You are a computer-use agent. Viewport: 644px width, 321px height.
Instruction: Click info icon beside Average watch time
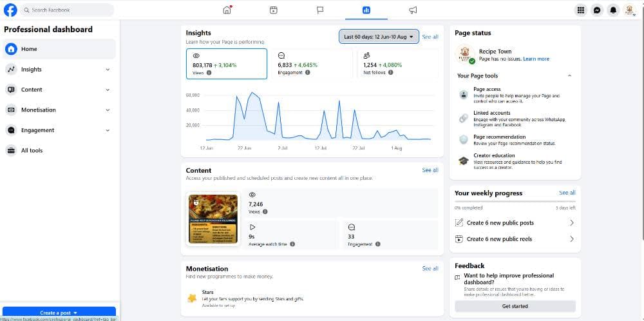(292, 244)
